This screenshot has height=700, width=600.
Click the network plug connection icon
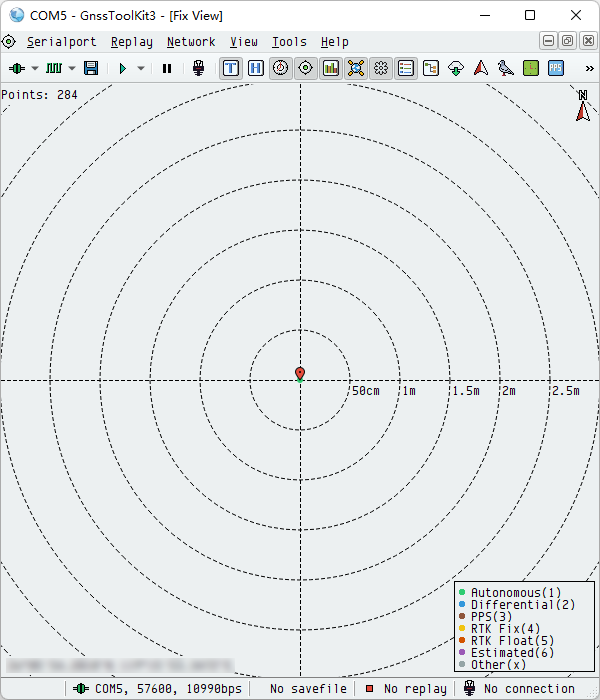198,68
